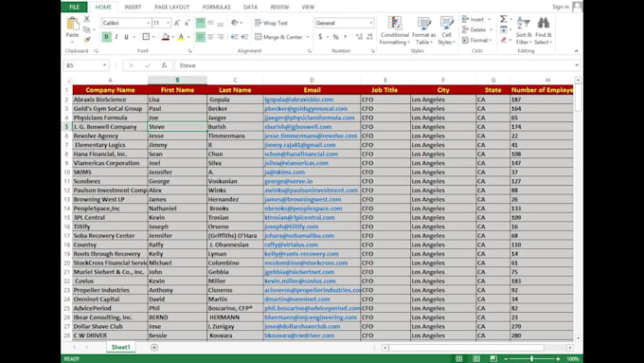Click the Sheet1 tab

pyautogui.click(x=121, y=348)
